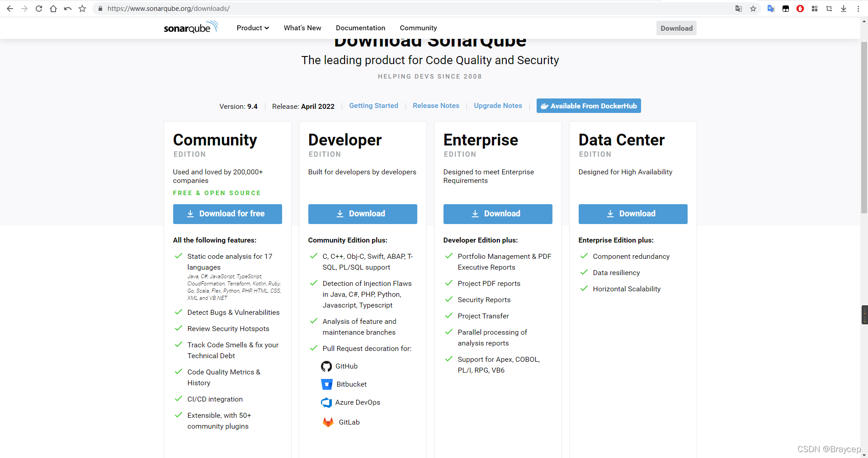Click the site lock icon in address bar

(100, 9)
